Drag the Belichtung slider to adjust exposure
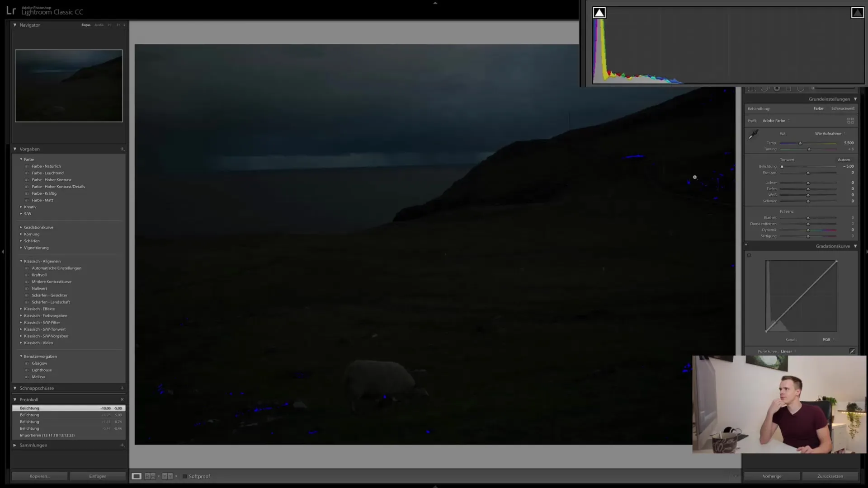The height and width of the screenshot is (488, 868). coord(782,166)
